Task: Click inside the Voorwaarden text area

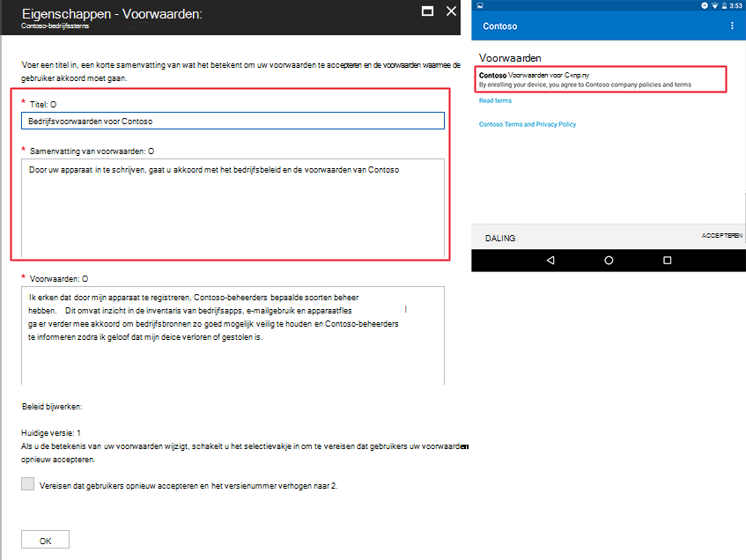Action: pos(233,335)
